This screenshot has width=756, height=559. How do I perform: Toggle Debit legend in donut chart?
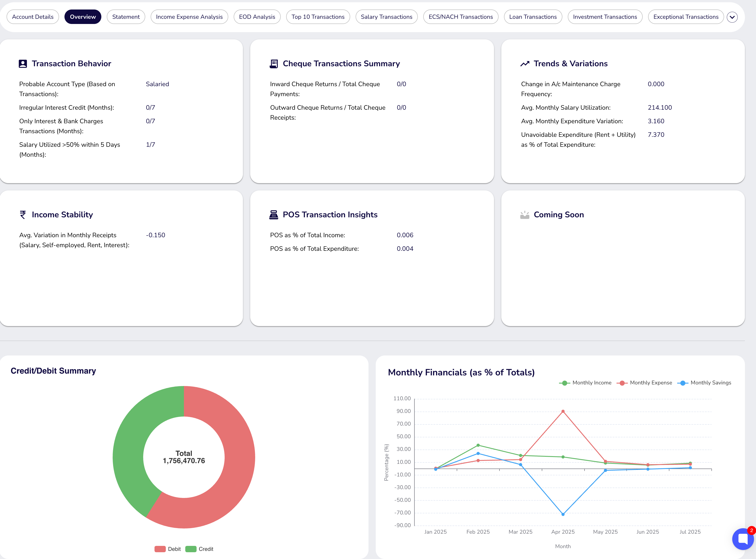pyautogui.click(x=168, y=549)
